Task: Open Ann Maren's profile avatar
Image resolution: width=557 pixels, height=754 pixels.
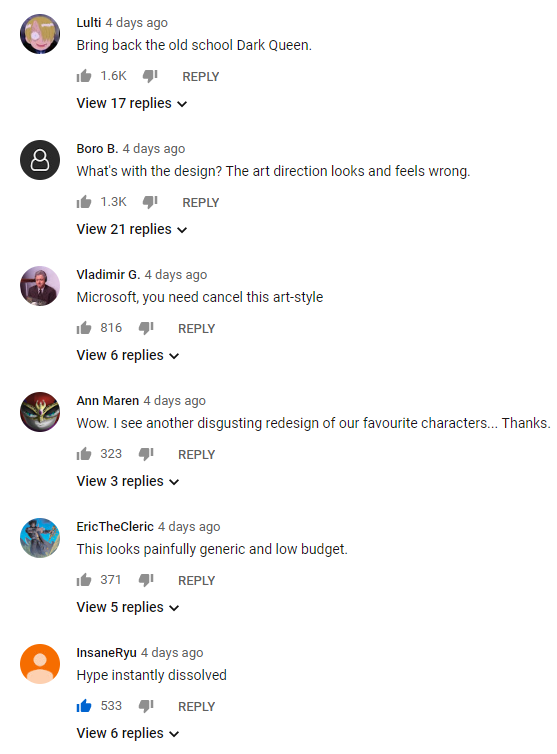Action: pos(40,412)
